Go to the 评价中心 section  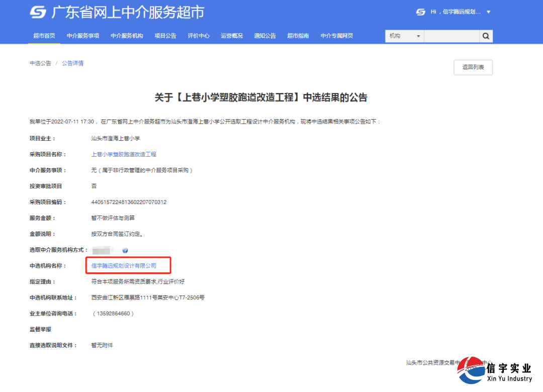click(199, 36)
